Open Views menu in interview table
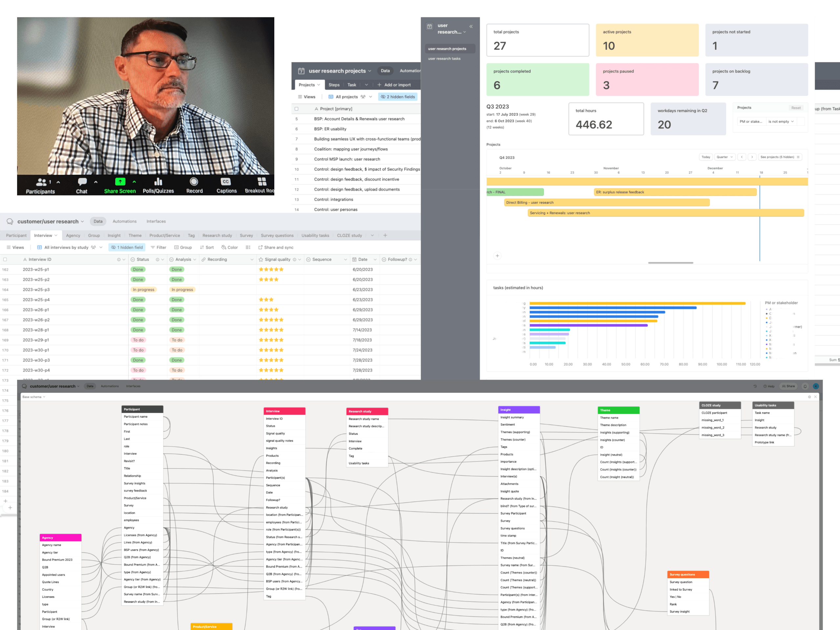Image resolution: width=840 pixels, height=630 pixels. coord(15,247)
